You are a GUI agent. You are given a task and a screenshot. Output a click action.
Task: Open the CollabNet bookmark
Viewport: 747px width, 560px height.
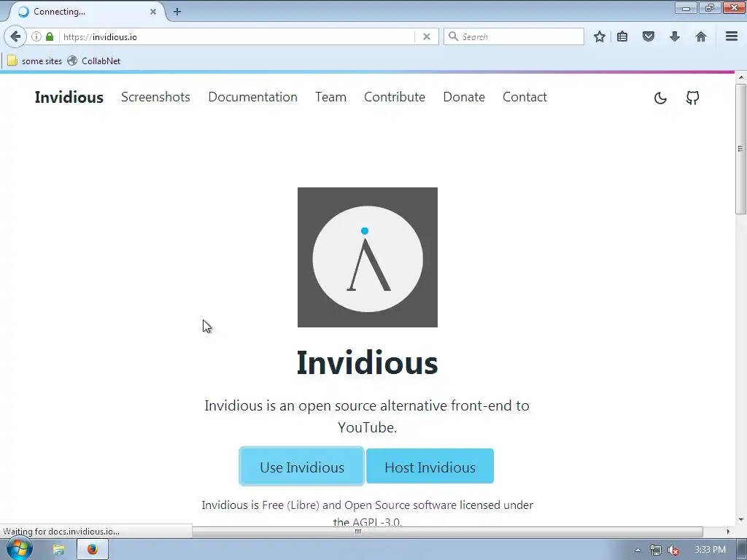pos(94,61)
